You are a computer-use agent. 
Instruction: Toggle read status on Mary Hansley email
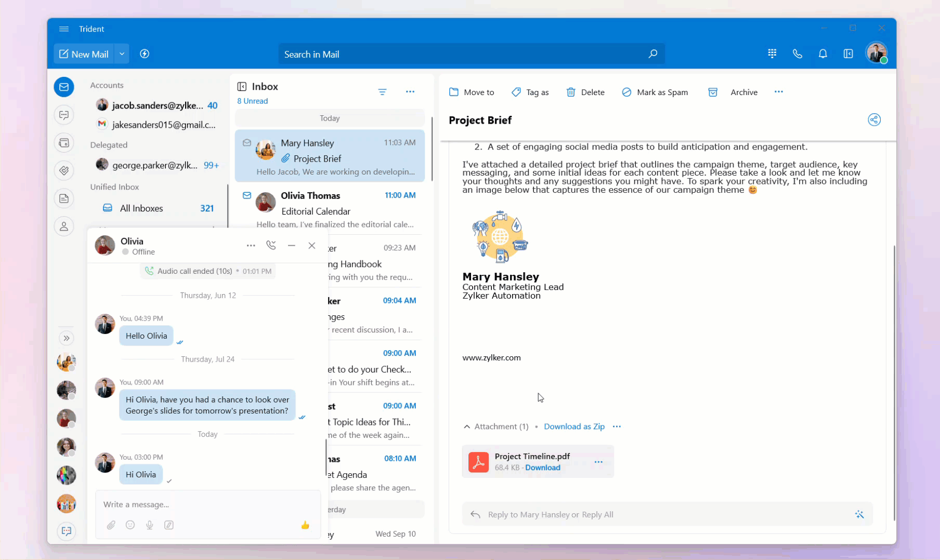tap(247, 143)
